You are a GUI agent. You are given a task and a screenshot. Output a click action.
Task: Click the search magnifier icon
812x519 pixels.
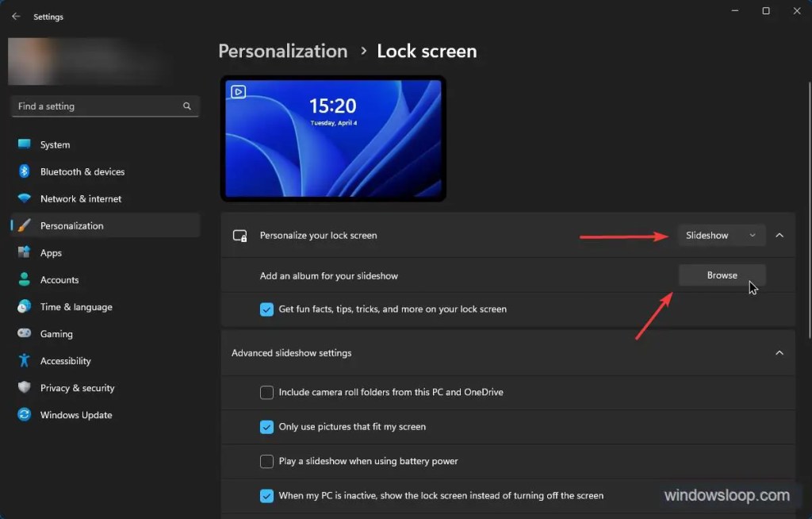tap(187, 106)
